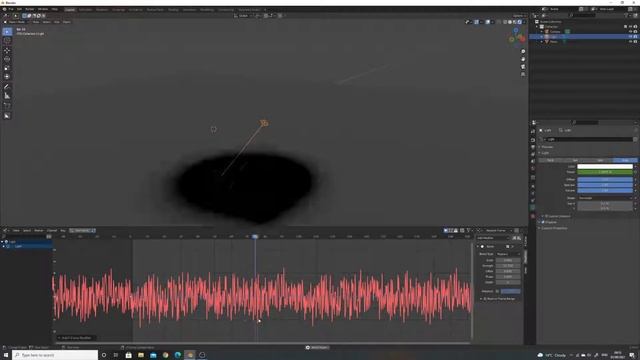Image resolution: width=640 pixels, height=360 pixels.
Task: Open the Render menu
Action: 30,9
